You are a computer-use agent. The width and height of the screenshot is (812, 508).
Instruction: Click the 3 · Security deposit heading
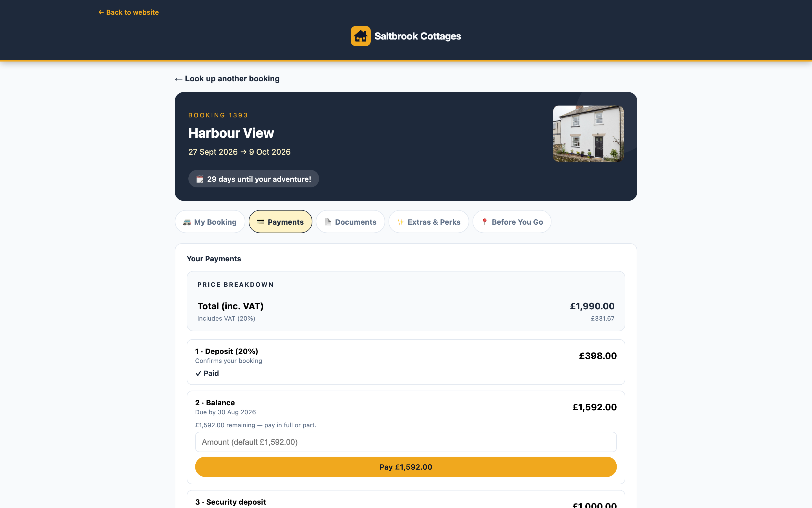tap(231, 502)
